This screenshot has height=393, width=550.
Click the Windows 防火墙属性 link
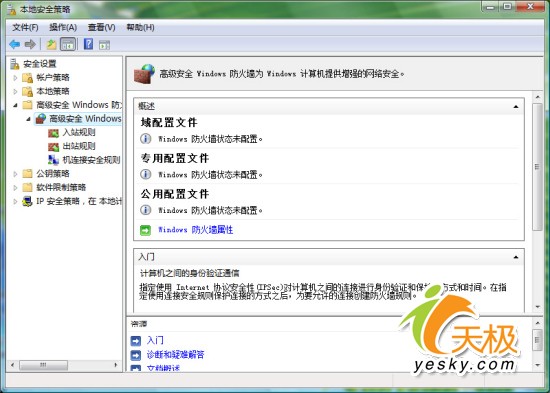pos(195,230)
